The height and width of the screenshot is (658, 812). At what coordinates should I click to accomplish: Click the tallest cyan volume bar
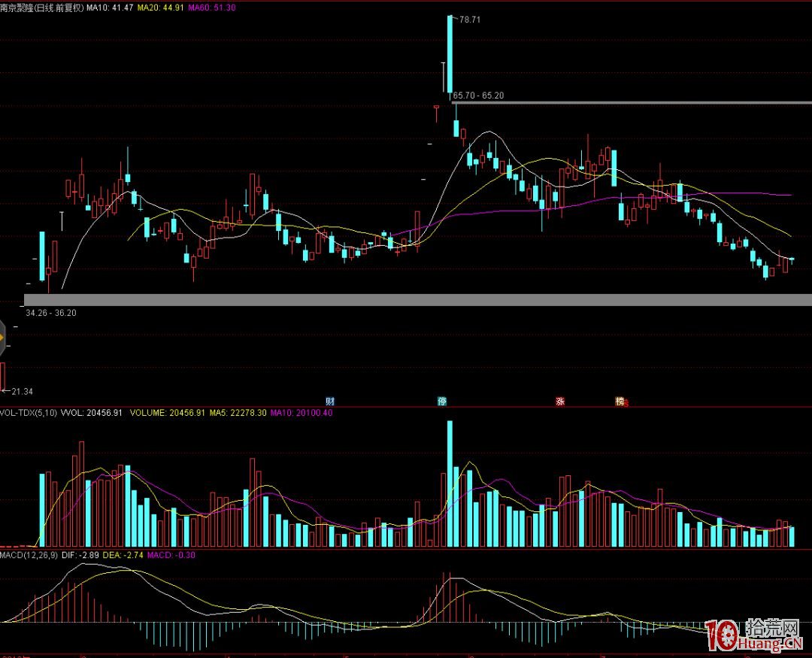[x=450, y=484]
